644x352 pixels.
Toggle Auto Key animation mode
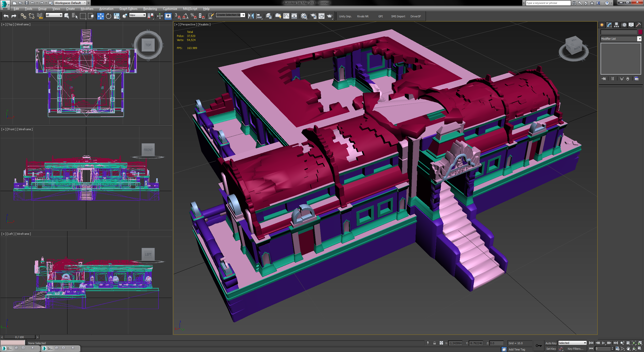point(551,343)
